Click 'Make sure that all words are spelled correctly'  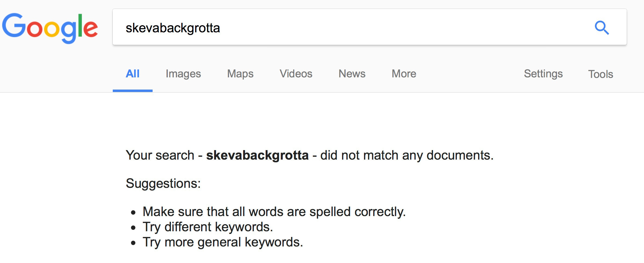pyautogui.click(x=274, y=212)
